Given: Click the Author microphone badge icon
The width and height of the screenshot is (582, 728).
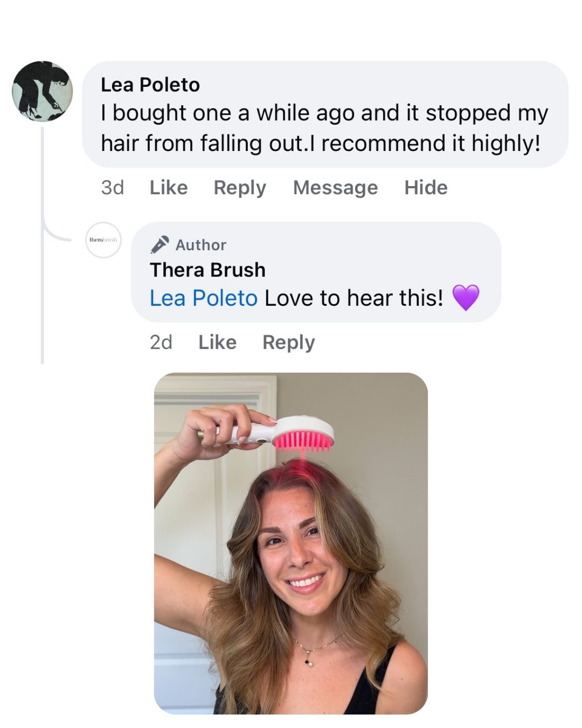Looking at the screenshot, I should 160,245.
